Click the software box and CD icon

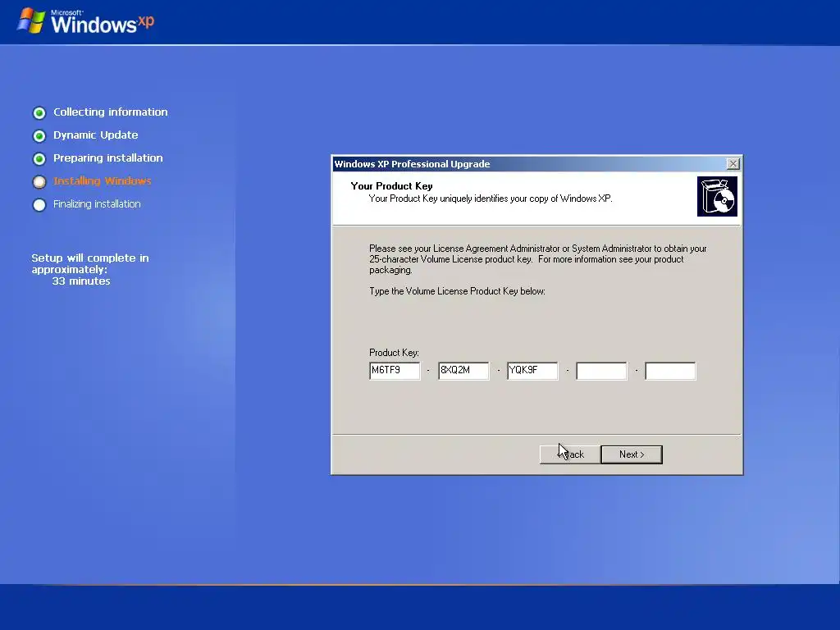point(717,197)
